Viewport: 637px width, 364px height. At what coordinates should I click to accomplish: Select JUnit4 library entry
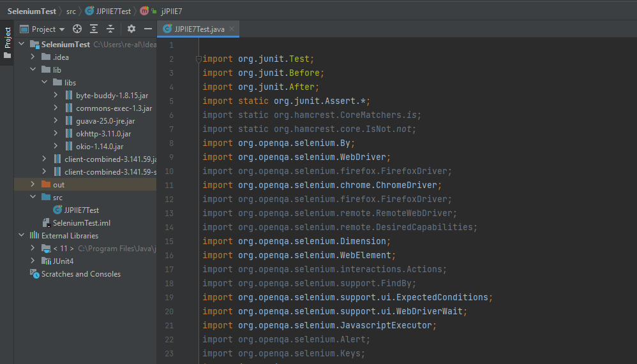click(x=63, y=261)
